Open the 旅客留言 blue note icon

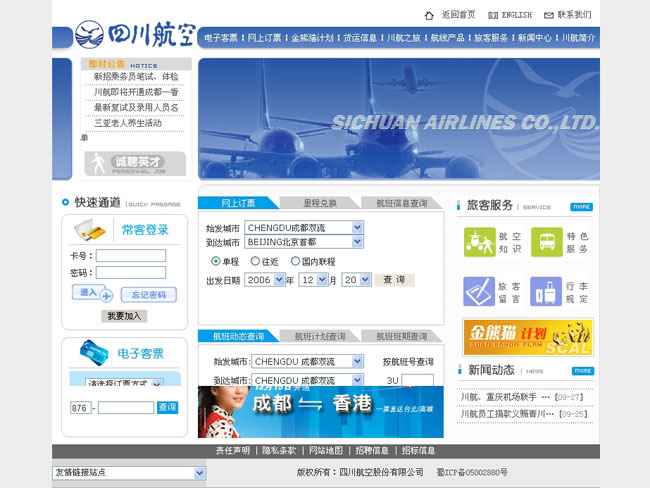478,291
